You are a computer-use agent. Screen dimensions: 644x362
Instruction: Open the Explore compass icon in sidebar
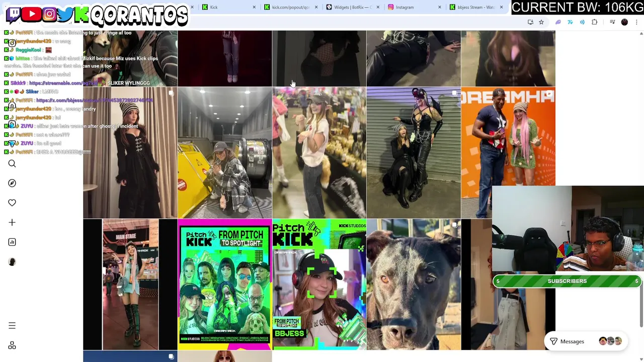coord(12,183)
